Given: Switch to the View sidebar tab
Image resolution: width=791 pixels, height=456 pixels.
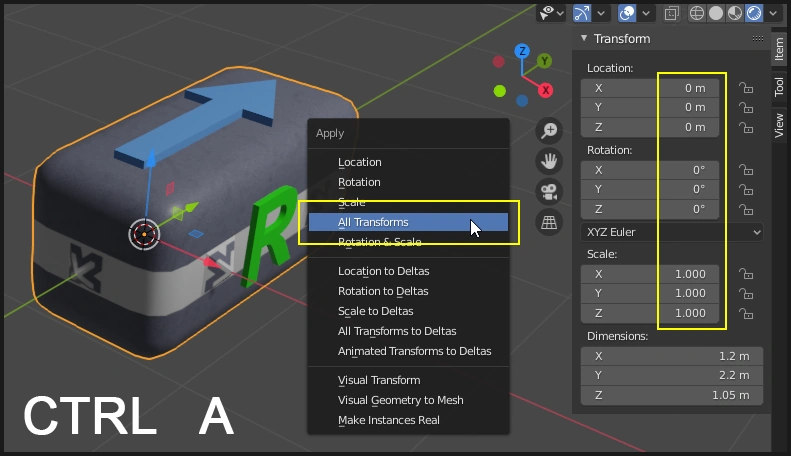Looking at the screenshot, I should (x=779, y=125).
